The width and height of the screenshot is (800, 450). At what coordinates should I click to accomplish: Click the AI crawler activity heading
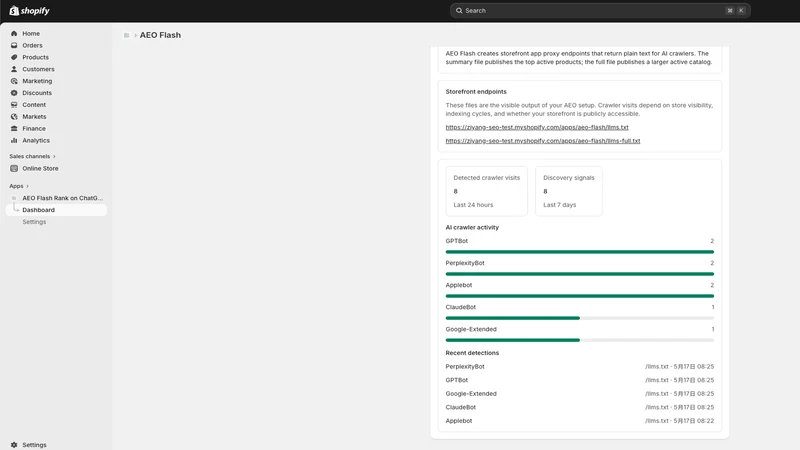[x=472, y=228]
